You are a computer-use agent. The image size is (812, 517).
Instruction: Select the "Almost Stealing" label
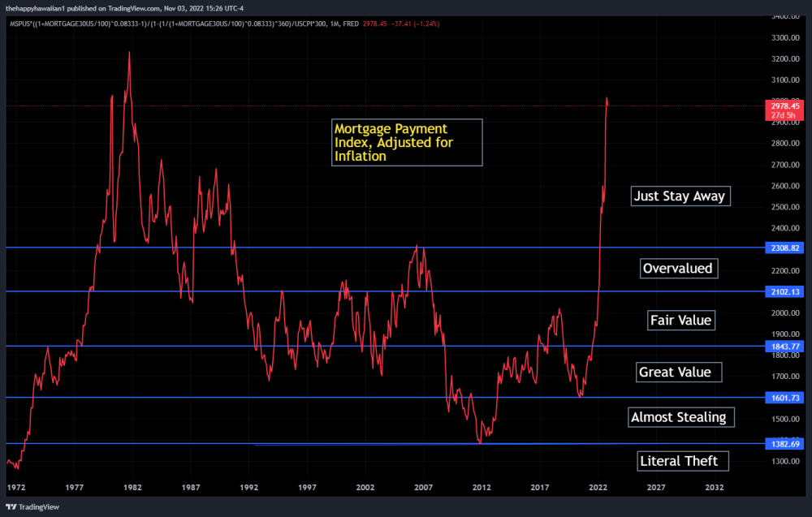pos(681,417)
